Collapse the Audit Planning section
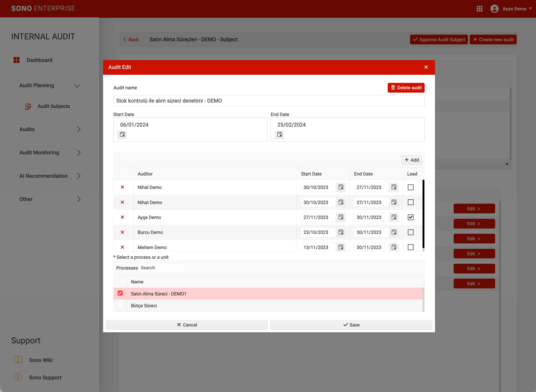The width and height of the screenshot is (536, 392). tap(77, 86)
